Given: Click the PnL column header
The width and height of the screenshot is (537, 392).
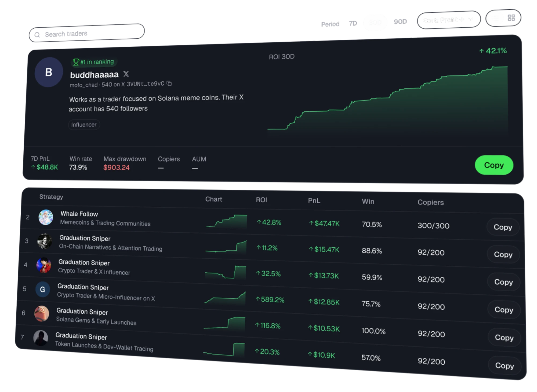Looking at the screenshot, I should pyautogui.click(x=314, y=201).
